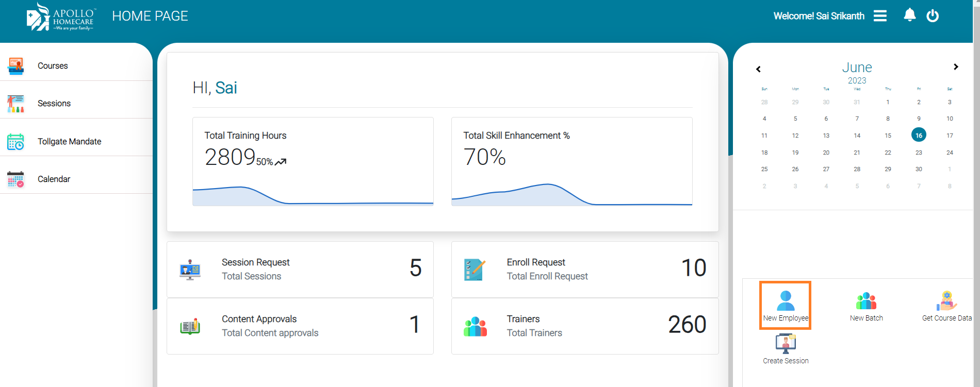This screenshot has width=980, height=387.
Task: Open Courses from the sidebar
Action: tap(53, 66)
